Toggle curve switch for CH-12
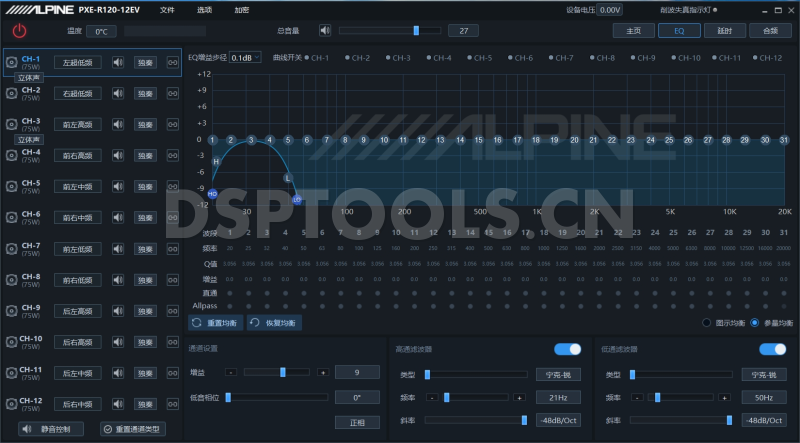 pyautogui.click(x=755, y=58)
